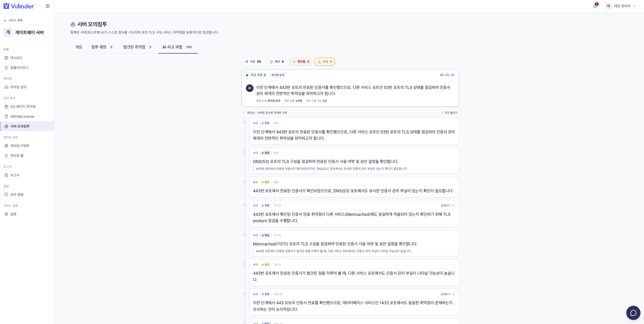Go back to 서비스 목록
This screenshot has height=324, width=644.
[13, 20]
